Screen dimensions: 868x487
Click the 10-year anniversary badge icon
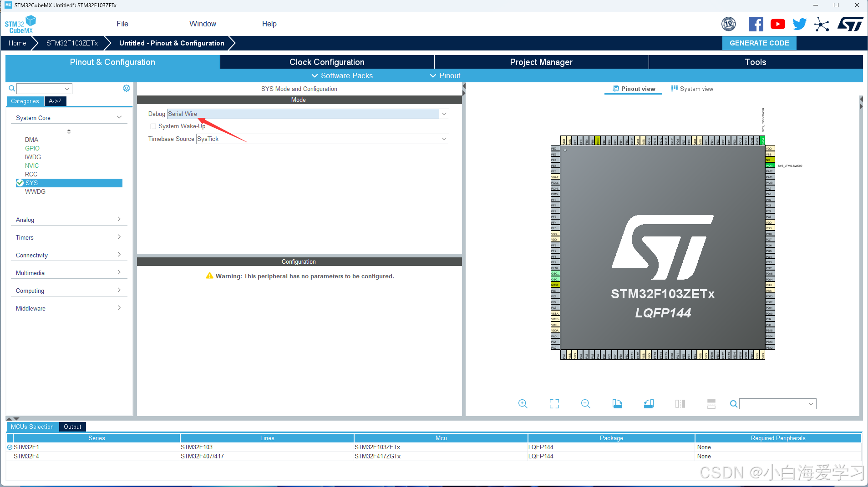point(729,24)
